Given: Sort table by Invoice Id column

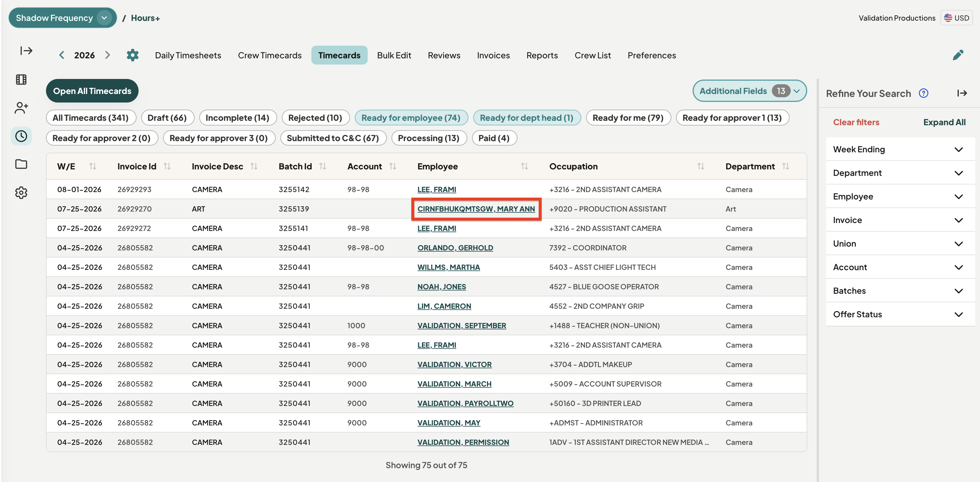Looking at the screenshot, I should point(167,166).
